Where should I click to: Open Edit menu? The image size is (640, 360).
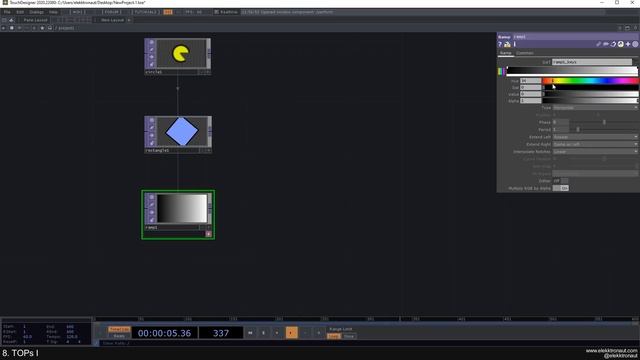pos(20,12)
